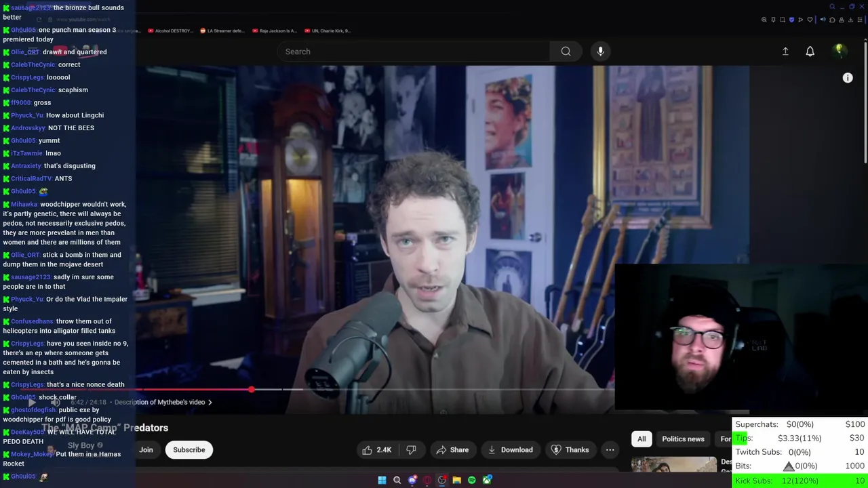
Task: Toggle play on the video player
Action: [32, 402]
